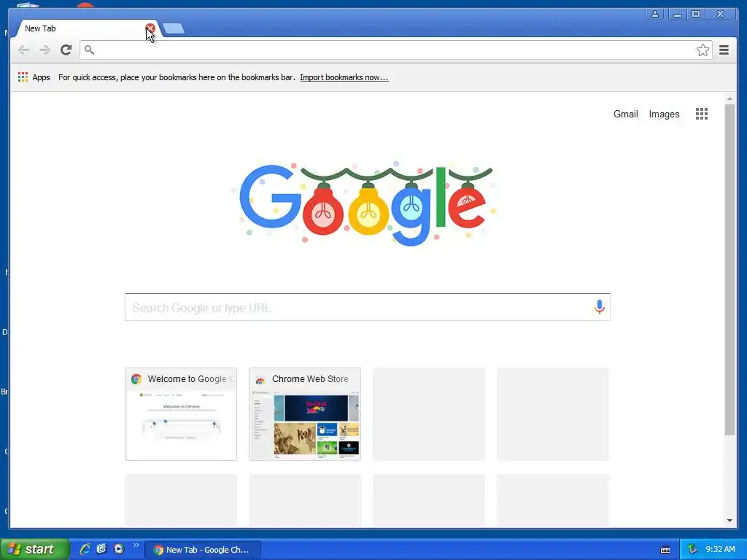747x560 pixels.
Task: Bookmark this page with the star icon
Action: tap(703, 50)
